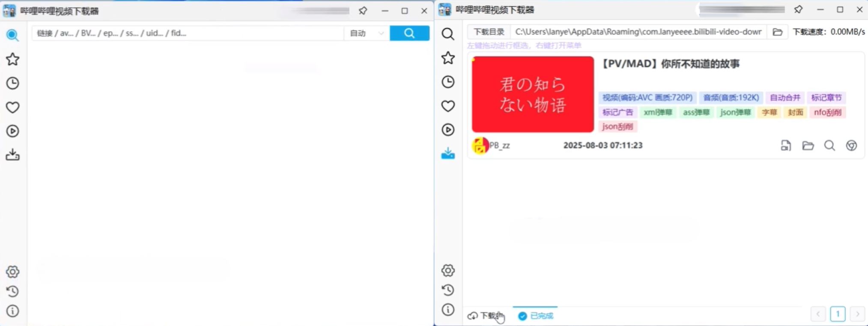Expand the 自动 type dropdown

coord(367,33)
